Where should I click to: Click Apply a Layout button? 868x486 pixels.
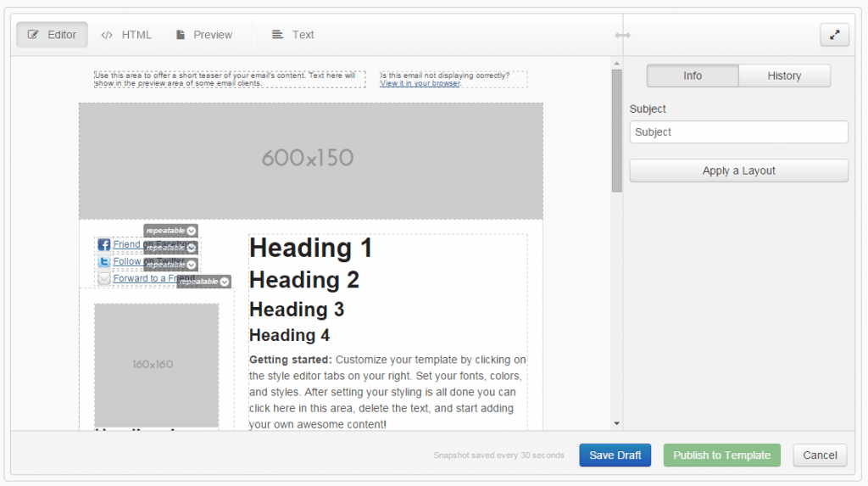(738, 170)
